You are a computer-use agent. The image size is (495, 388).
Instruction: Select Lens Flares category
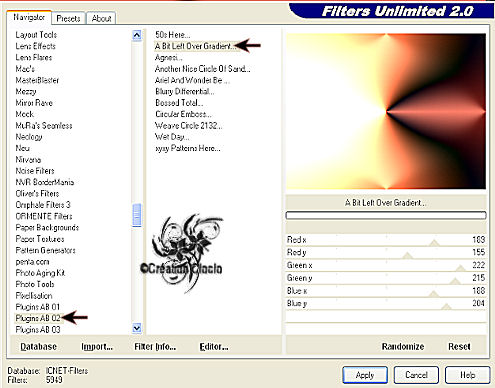point(34,57)
